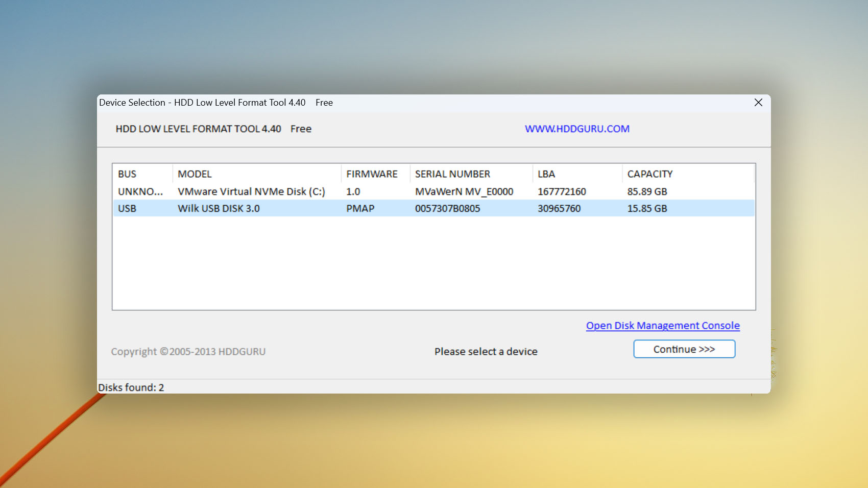Click firmware value PMAP

point(360,208)
